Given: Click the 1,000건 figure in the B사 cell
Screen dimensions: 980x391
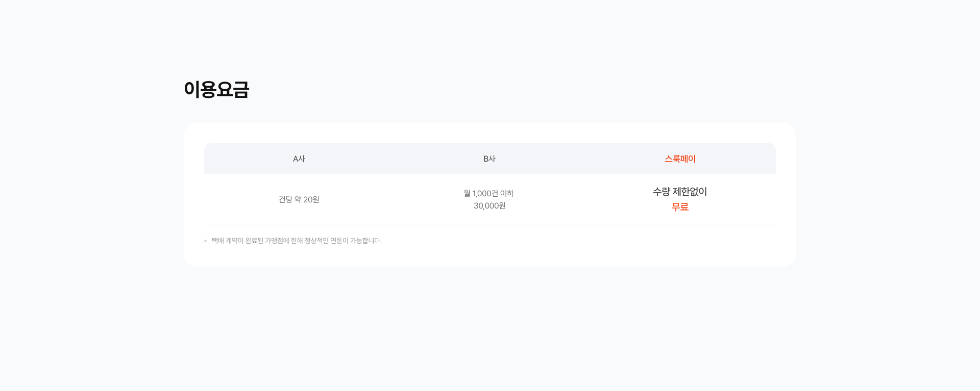Looking at the screenshot, I should (485, 193).
